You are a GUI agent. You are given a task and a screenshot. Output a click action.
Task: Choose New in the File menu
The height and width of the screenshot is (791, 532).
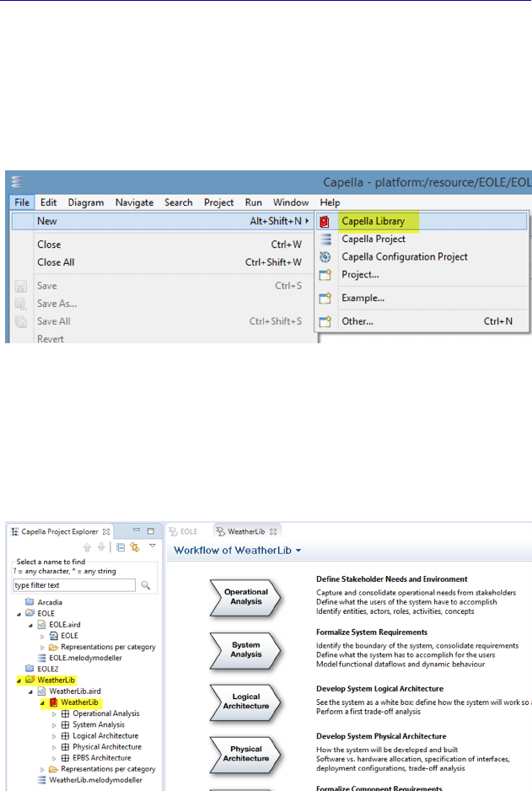163,221
